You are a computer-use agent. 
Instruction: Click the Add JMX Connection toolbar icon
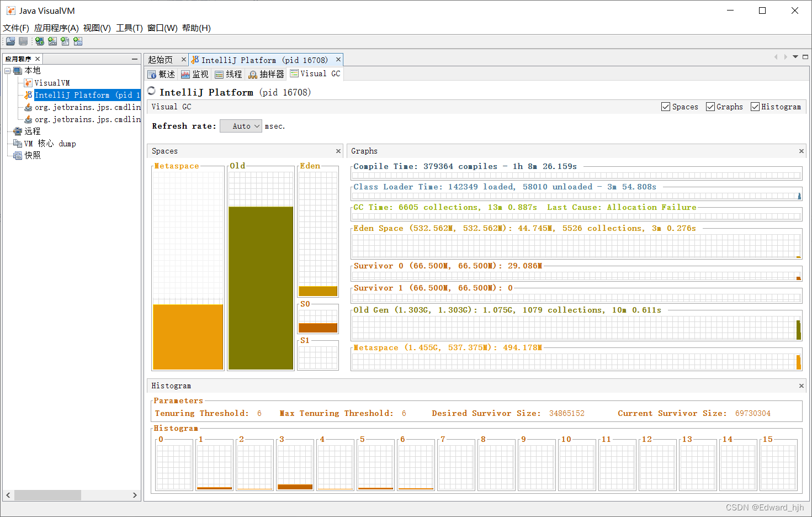[52, 41]
